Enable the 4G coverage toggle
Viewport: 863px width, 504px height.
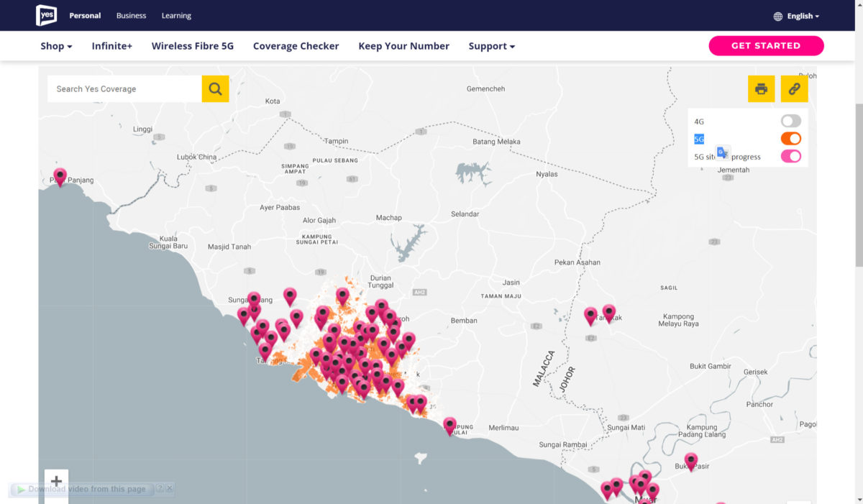pos(790,121)
